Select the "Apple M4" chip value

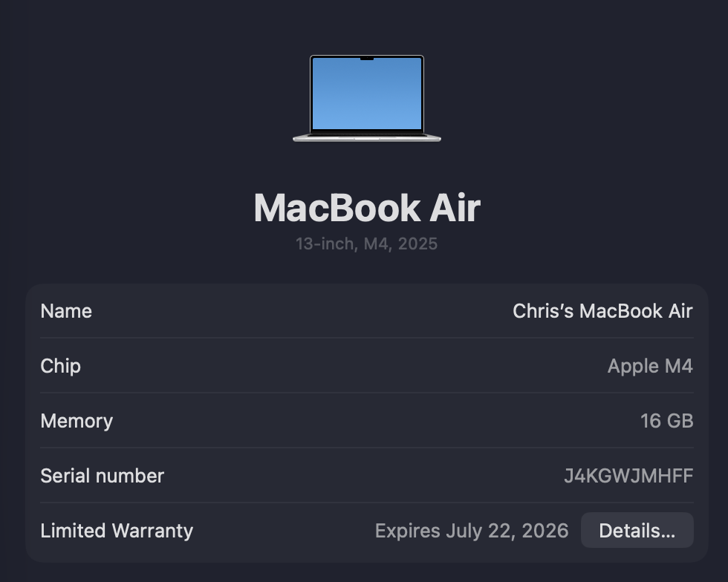(x=650, y=366)
